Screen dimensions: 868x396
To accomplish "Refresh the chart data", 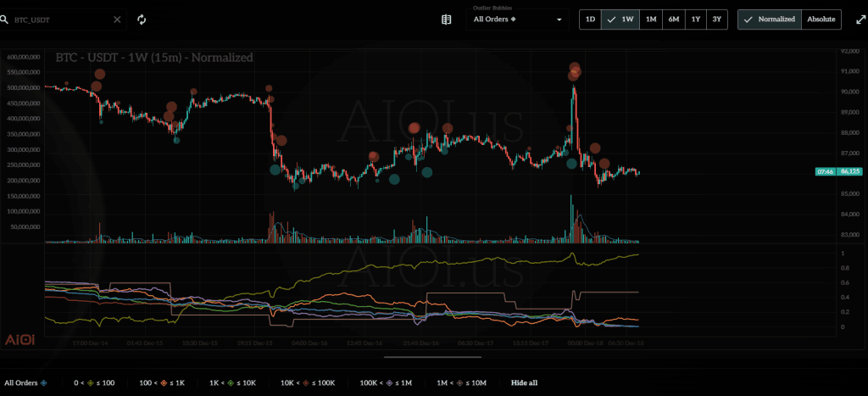I will (142, 19).
